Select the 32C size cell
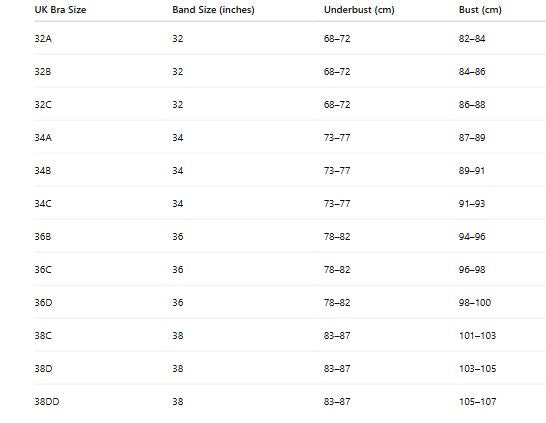This screenshot has width=546, height=423. tap(43, 105)
